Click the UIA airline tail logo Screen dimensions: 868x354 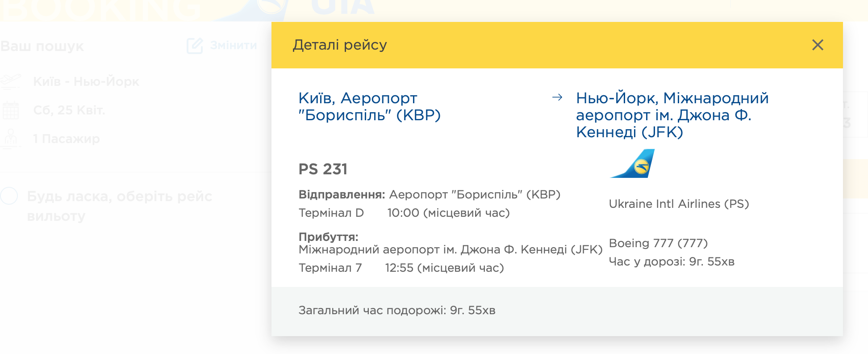tap(633, 164)
